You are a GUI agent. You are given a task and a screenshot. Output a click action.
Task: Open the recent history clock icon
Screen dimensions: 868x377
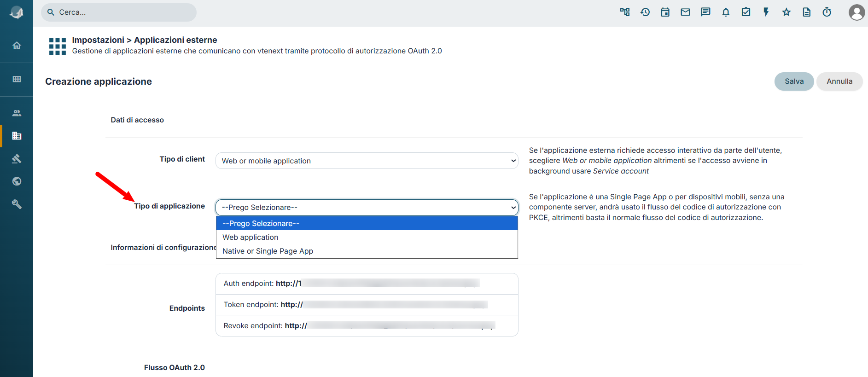pos(645,12)
